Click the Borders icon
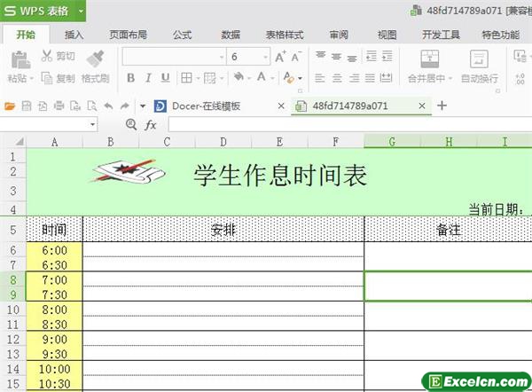Screen dimensions: 532x392 point(186,78)
